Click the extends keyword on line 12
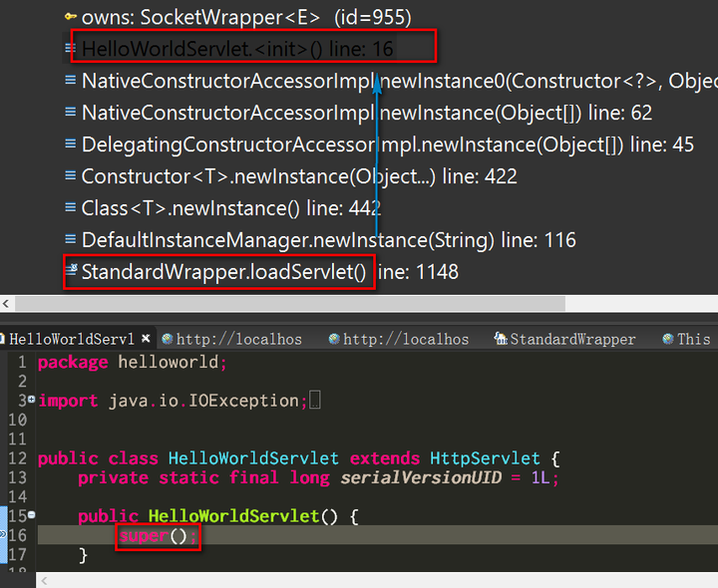This screenshot has height=588, width=718. pos(385,458)
